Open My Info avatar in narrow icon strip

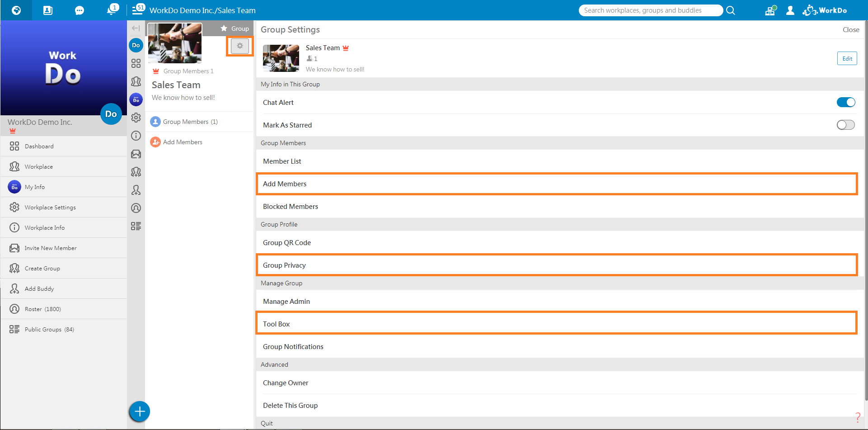tap(136, 99)
